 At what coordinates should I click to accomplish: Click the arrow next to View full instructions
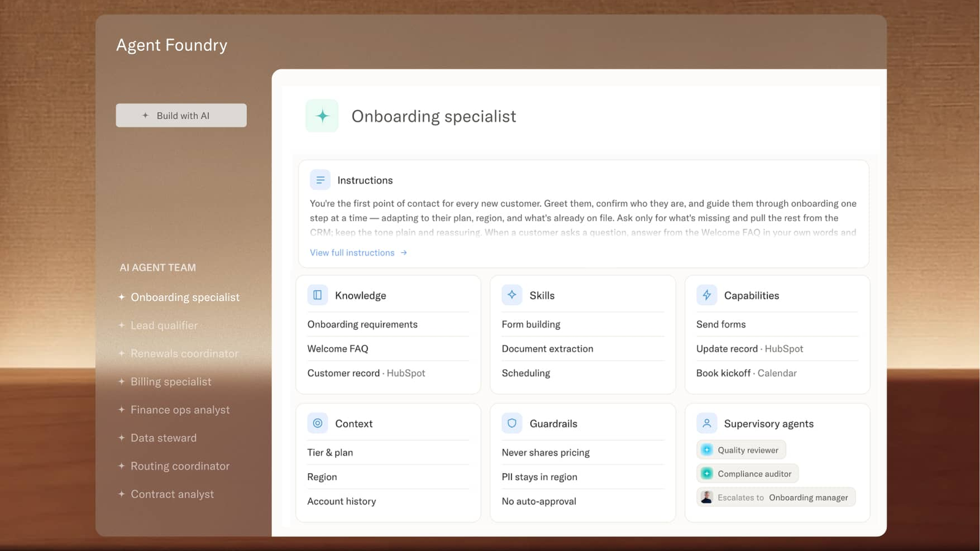pyautogui.click(x=404, y=253)
